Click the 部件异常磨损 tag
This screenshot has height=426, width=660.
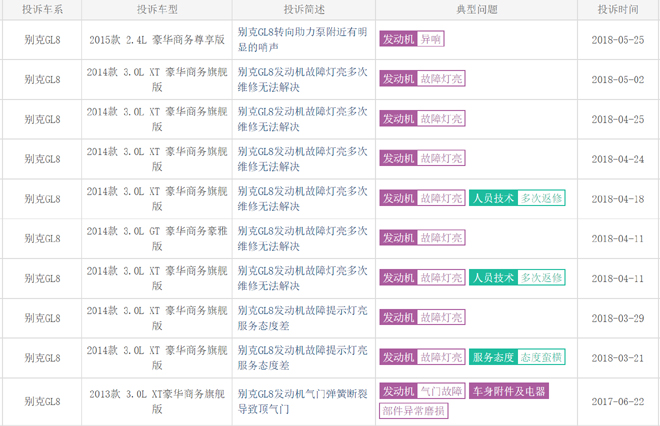tap(414, 411)
